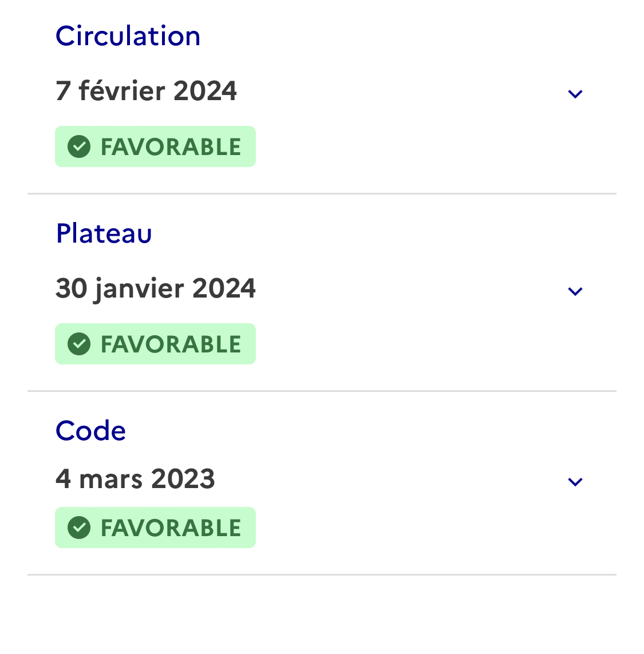
Task: Click the checkmark icon in Circulation's badge
Action: click(79, 147)
